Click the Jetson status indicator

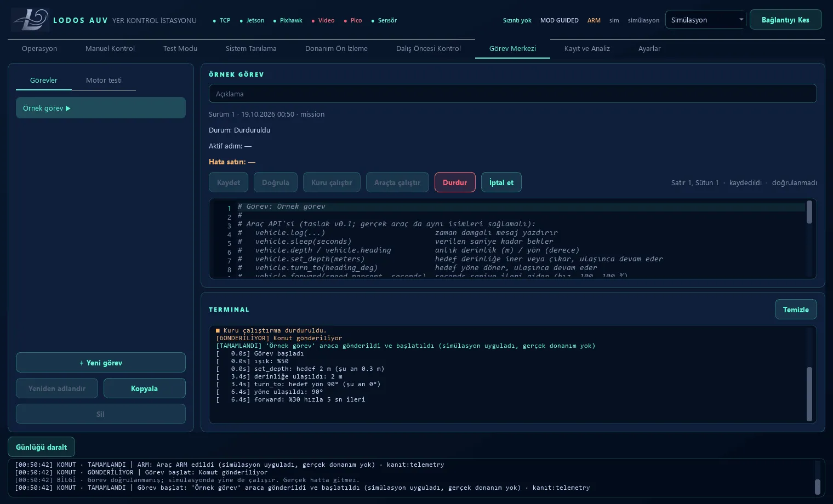pyautogui.click(x=252, y=20)
